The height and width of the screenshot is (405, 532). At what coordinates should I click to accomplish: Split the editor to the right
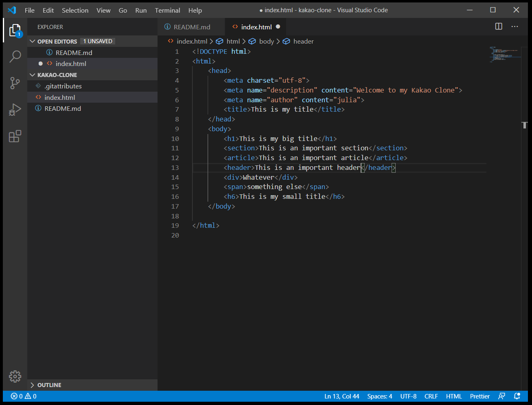pos(499,26)
